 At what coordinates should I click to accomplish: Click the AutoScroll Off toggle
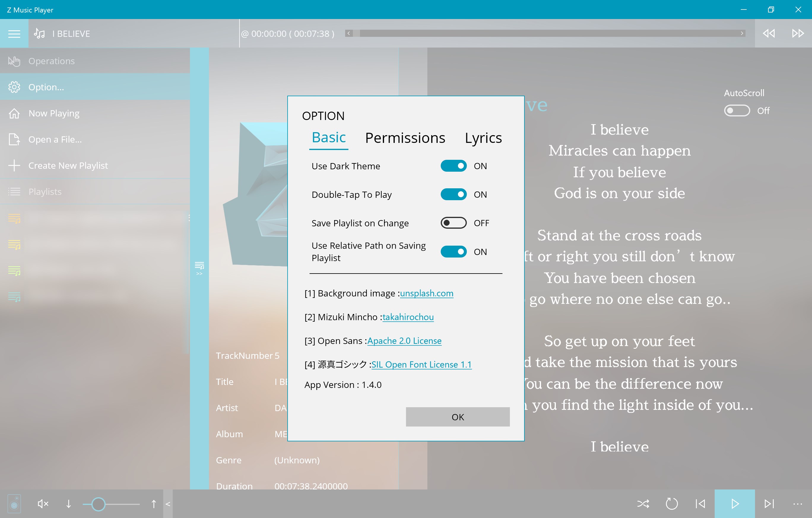[x=736, y=110]
